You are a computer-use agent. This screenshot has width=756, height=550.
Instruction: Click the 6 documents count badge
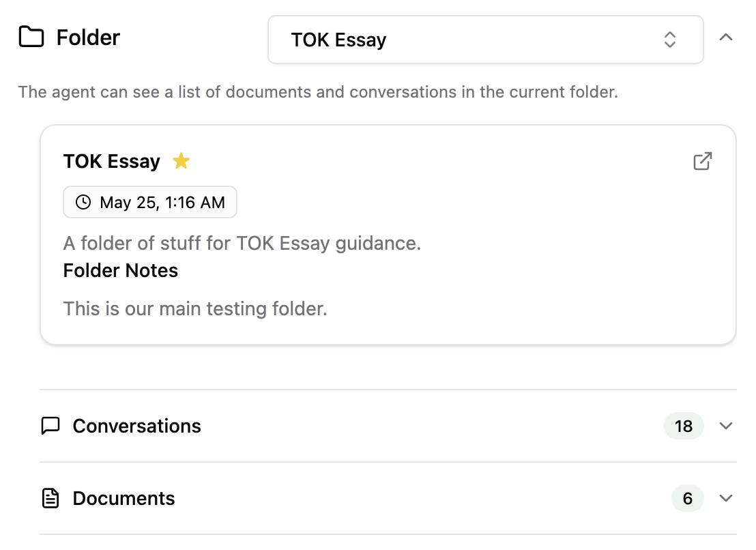coord(687,498)
